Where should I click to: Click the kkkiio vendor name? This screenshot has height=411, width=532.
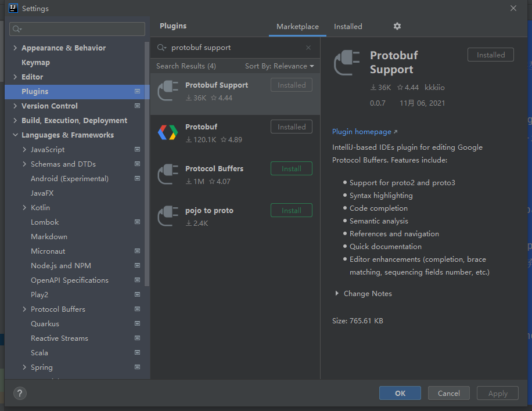click(434, 88)
